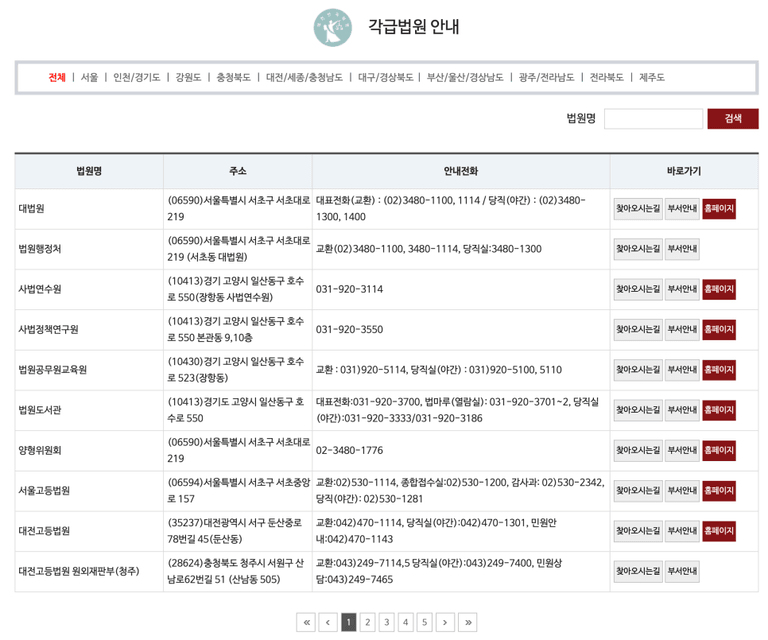
Task: Go to first page using double-left arrow
Action: [306, 622]
